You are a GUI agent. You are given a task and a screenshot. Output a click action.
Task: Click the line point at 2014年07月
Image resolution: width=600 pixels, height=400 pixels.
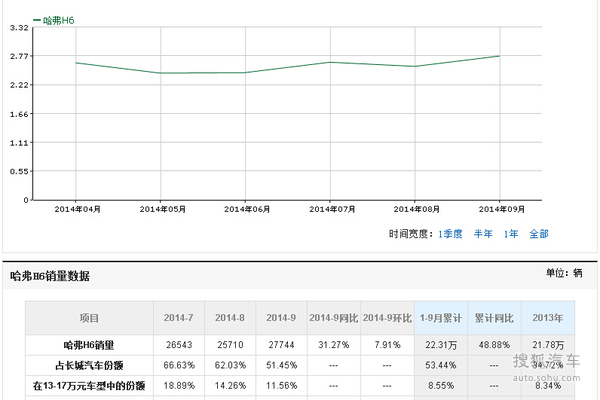point(330,62)
